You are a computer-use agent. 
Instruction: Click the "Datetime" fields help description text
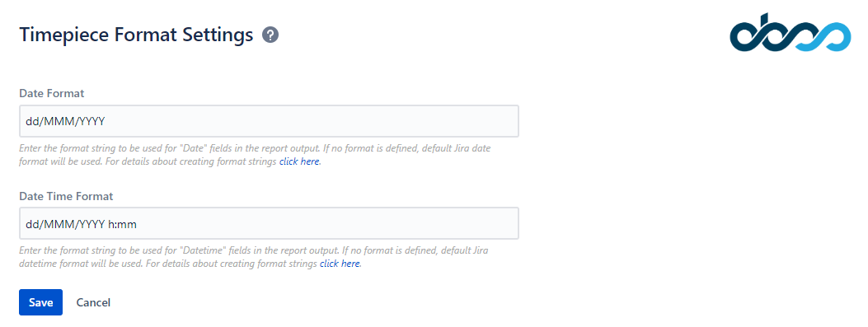click(x=254, y=257)
